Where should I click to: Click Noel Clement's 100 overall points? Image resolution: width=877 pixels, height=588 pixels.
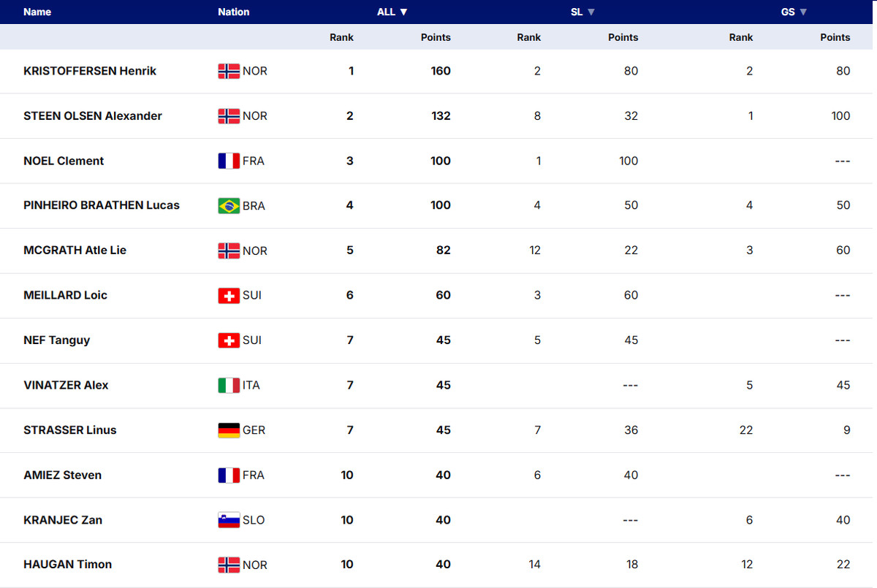click(x=440, y=161)
